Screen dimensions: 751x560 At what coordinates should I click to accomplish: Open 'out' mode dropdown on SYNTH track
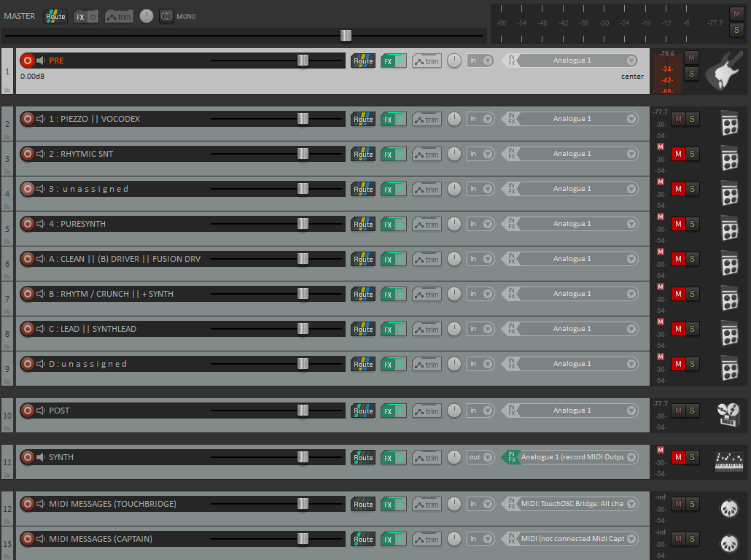[x=480, y=457]
